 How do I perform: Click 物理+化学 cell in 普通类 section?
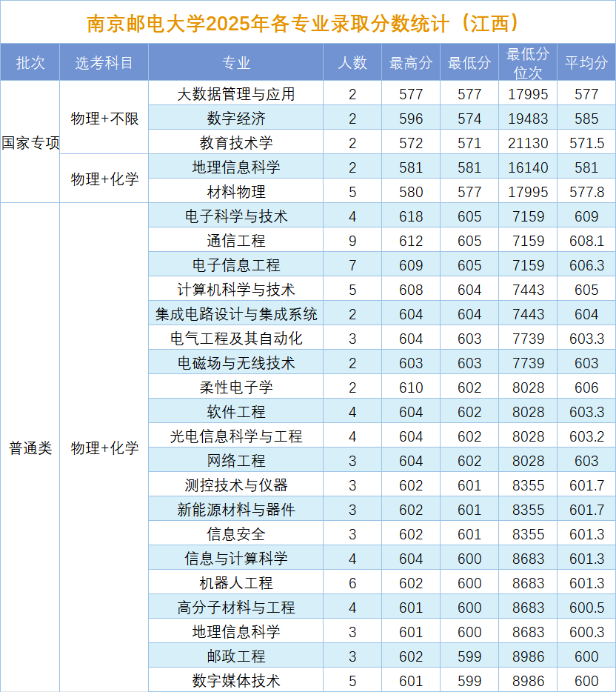coord(104,448)
